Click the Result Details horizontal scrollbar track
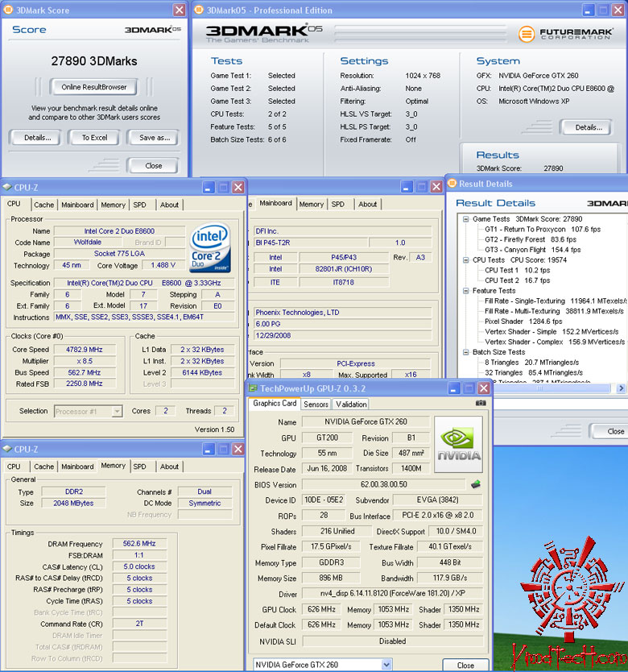Screen dimensions: 628x672 point(539,388)
